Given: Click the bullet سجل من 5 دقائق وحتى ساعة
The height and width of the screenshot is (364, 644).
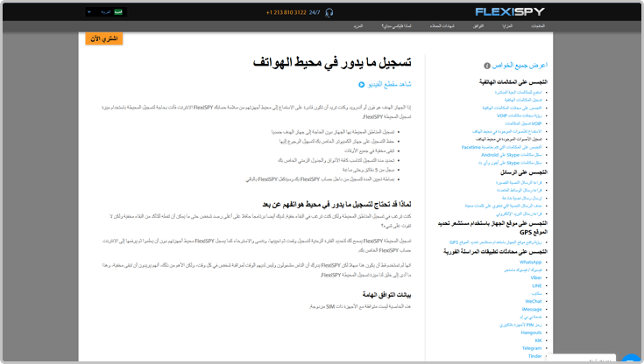Looking at the screenshot, I should pos(368,170).
